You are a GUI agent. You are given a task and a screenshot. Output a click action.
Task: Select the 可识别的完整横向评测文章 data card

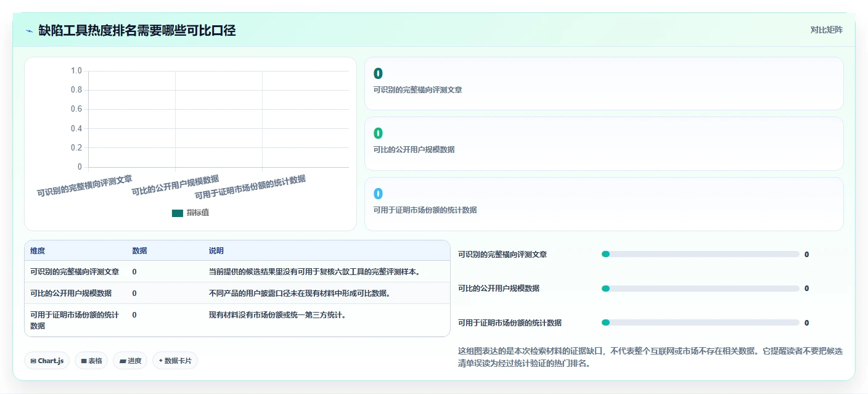pos(604,83)
